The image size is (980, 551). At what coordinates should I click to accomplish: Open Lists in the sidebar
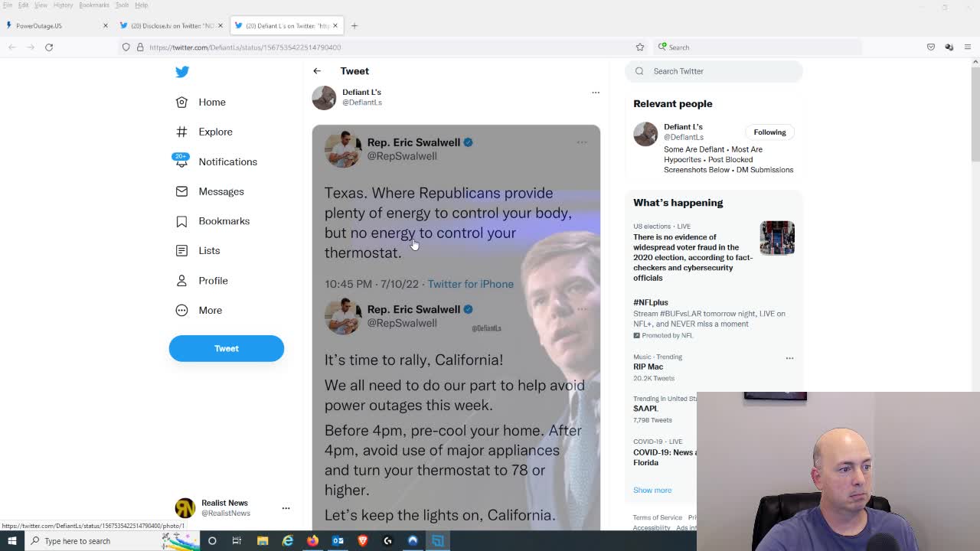pyautogui.click(x=198, y=250)
